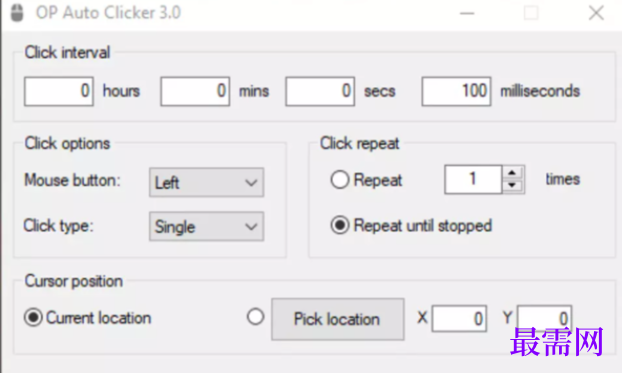Open the Click type dropdown
This screenshot has width=622, height=373.
point(206,227)
